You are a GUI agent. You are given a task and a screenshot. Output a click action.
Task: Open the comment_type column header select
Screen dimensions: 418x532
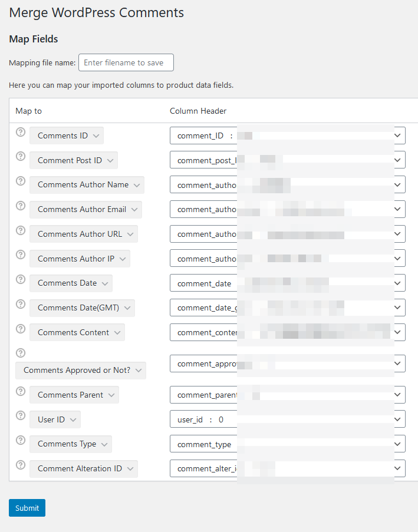(x=287, y=444)
